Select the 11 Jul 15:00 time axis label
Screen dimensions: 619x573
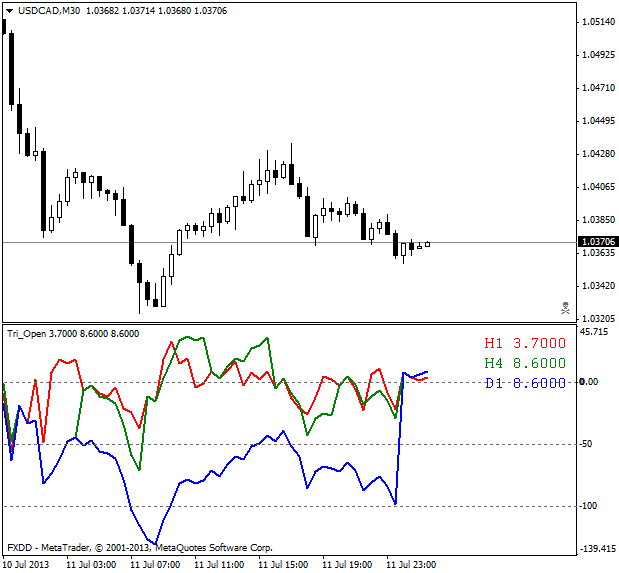[x=283, y=565]
